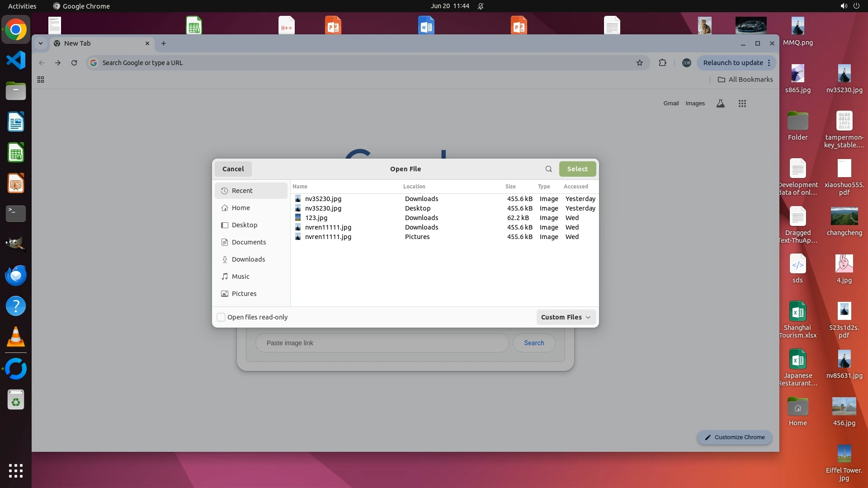Open the system volume and power menu
This screenshot has width=868, height=488.
tap(849, 6)
